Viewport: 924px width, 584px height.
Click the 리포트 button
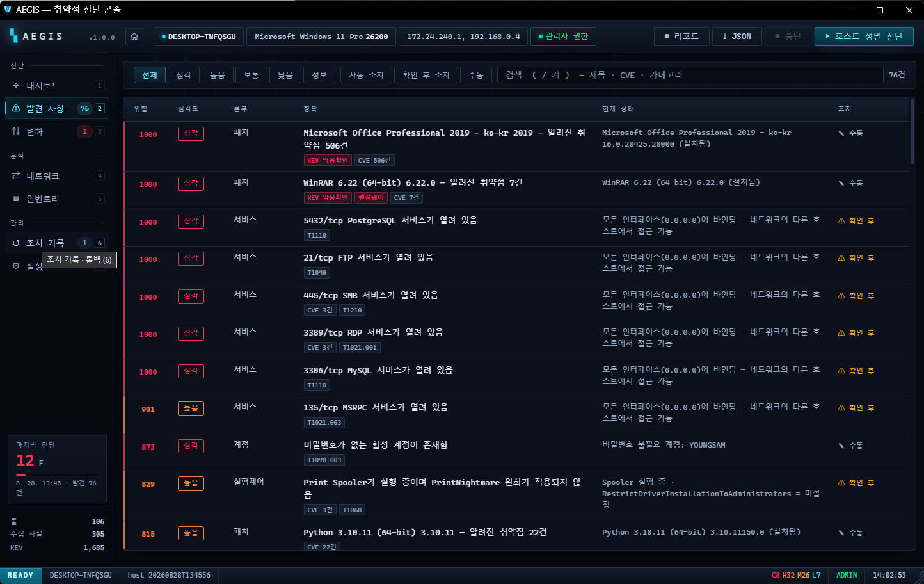[682, 36]
